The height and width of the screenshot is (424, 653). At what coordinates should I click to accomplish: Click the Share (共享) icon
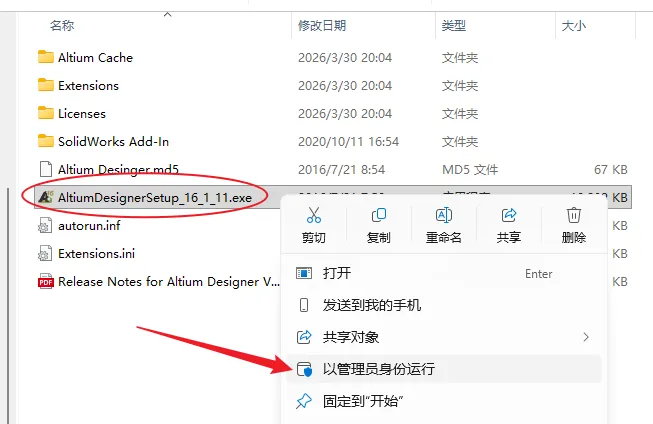click(508, 215)
